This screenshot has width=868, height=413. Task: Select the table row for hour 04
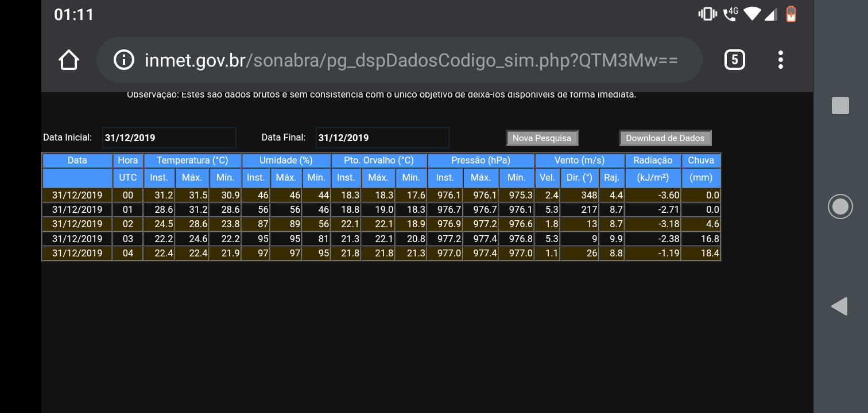(381, 253)
